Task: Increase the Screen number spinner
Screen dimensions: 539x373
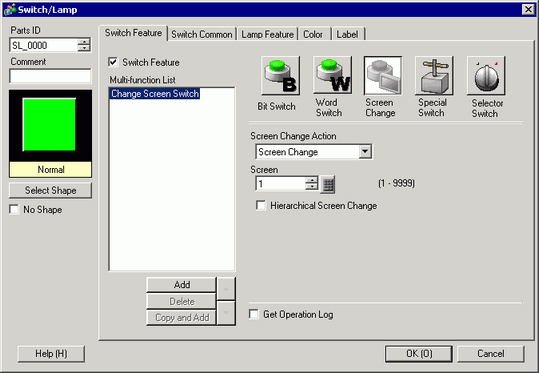Action: 312,180
